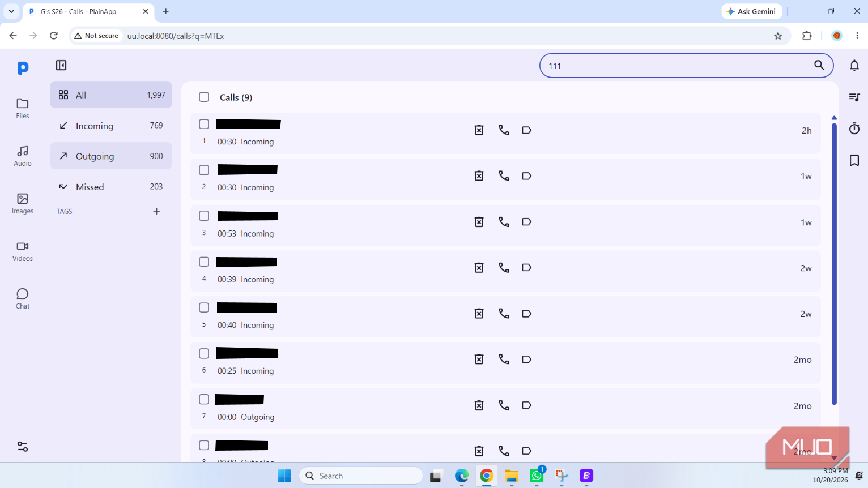Select all calls checkbox next to Calls (9)
This screenshot has width=868, height=488.
204,97
